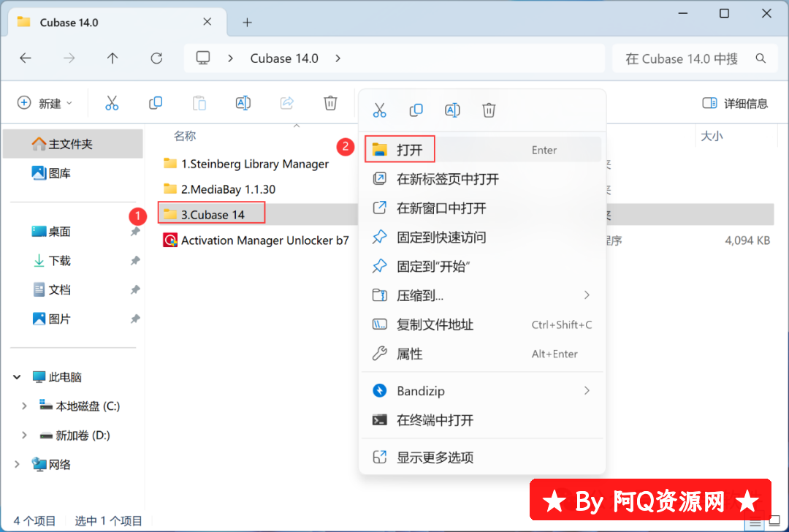Viewport: 789px width, 532px height.
Task: Go forward with the right arrow button
Action: point(69,58)
